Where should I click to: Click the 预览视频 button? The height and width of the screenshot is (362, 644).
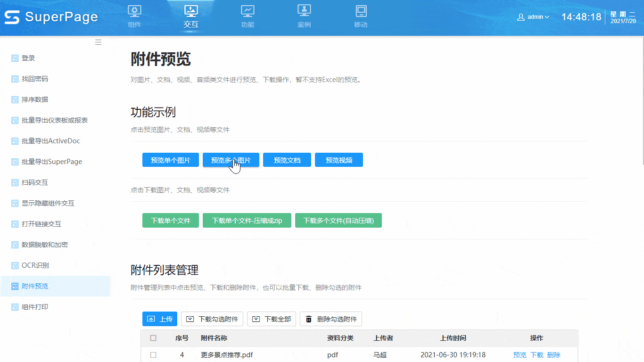pos(339,159)
